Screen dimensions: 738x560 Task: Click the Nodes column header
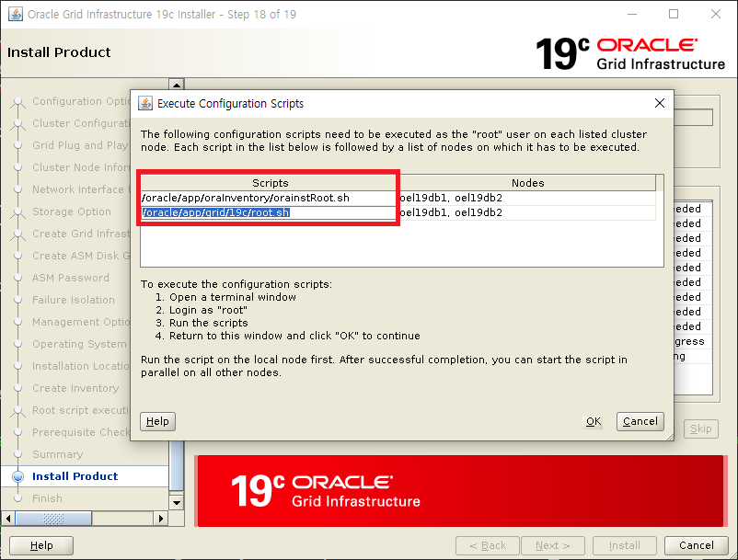tap(527, 183)
